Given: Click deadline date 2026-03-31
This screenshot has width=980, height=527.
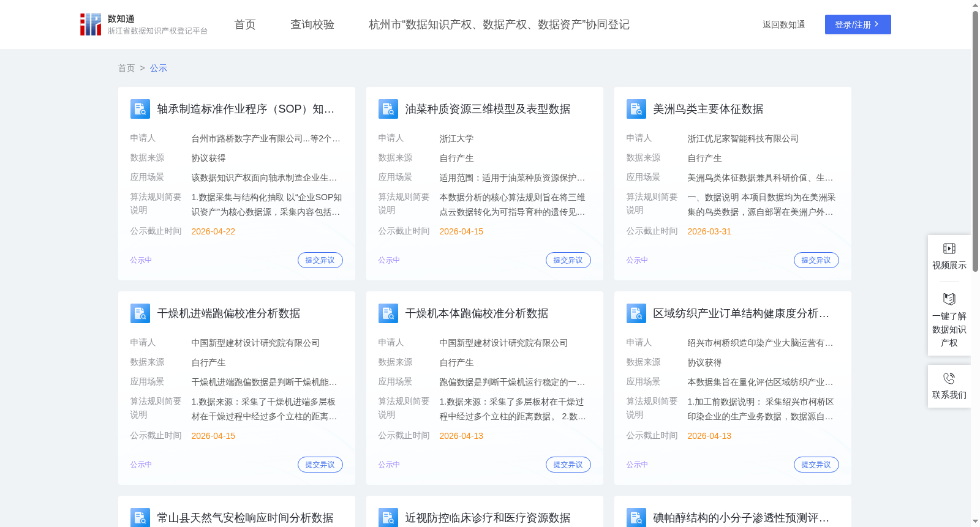Looking at the screenshot, I should coord(709,231).
